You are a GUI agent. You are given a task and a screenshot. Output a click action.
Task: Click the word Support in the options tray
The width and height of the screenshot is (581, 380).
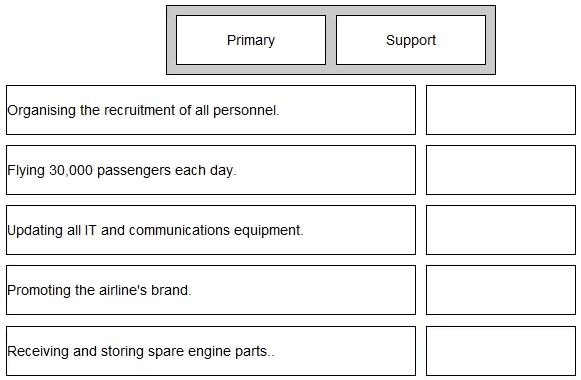(411, 40)
